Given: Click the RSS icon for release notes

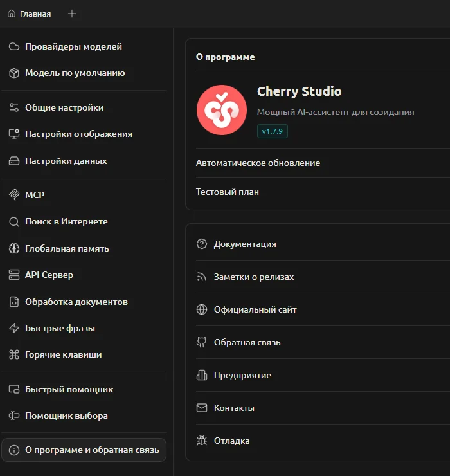Looking at the screenshot, I should click(x=202, y=277).
